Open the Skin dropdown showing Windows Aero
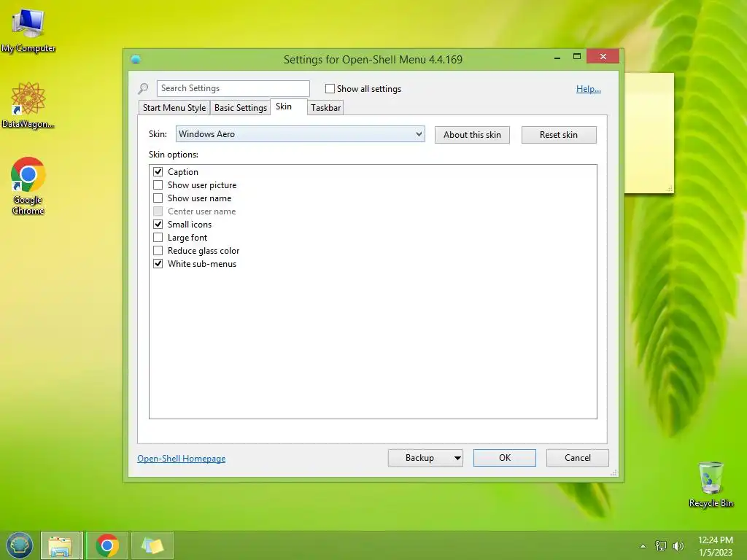Viewport: 747px width, 560px height. (300, 134)
